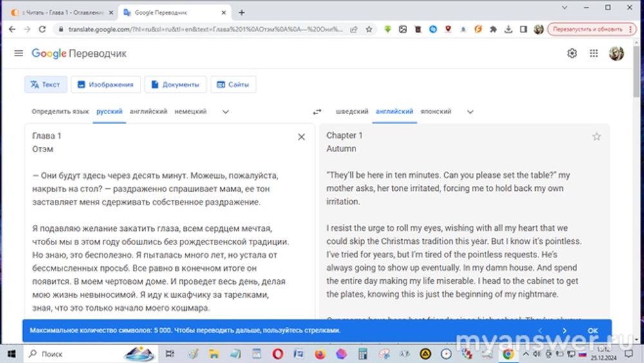Bookmark this page in the address bar

pyautogui.click(x=369, y=30)
